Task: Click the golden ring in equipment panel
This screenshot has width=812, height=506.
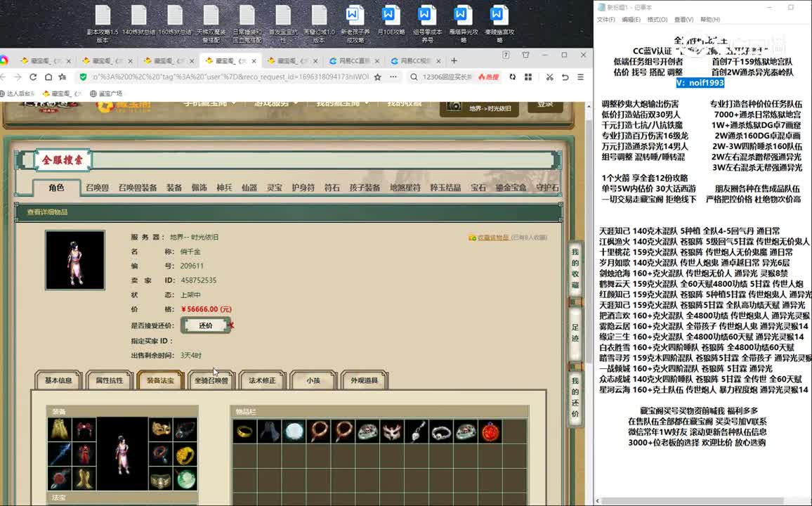Action: (185, 454)
